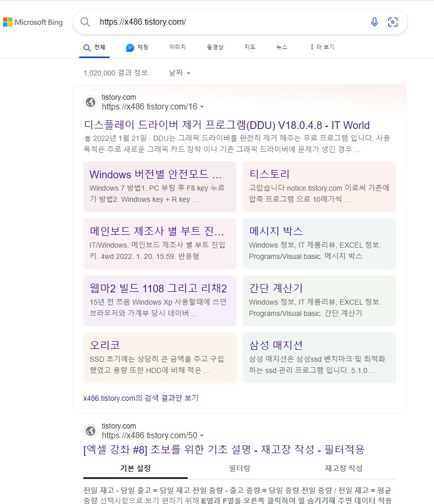Viewport: 434px width, 504px height.
Task: Open the 메시지 박스 sublink
Action: point(276,231)
